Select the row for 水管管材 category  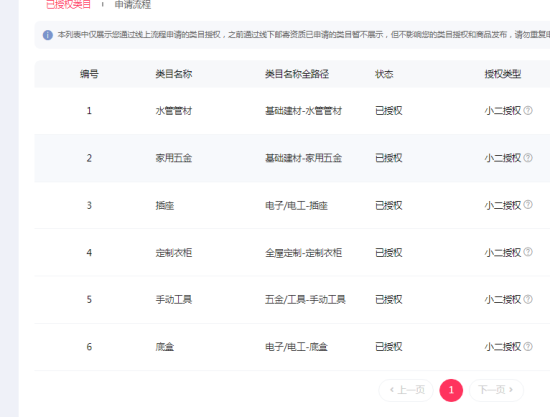click(292, 111)
